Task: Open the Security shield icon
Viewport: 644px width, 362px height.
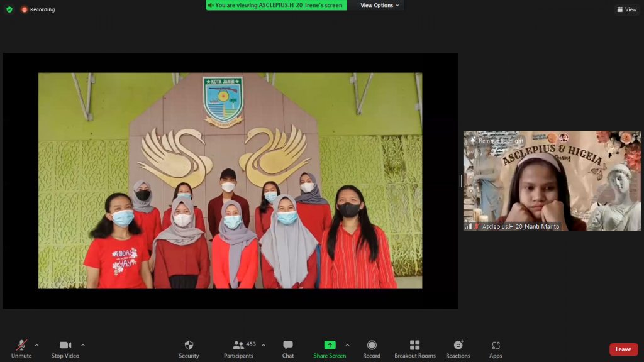Action: click(189, 346)
